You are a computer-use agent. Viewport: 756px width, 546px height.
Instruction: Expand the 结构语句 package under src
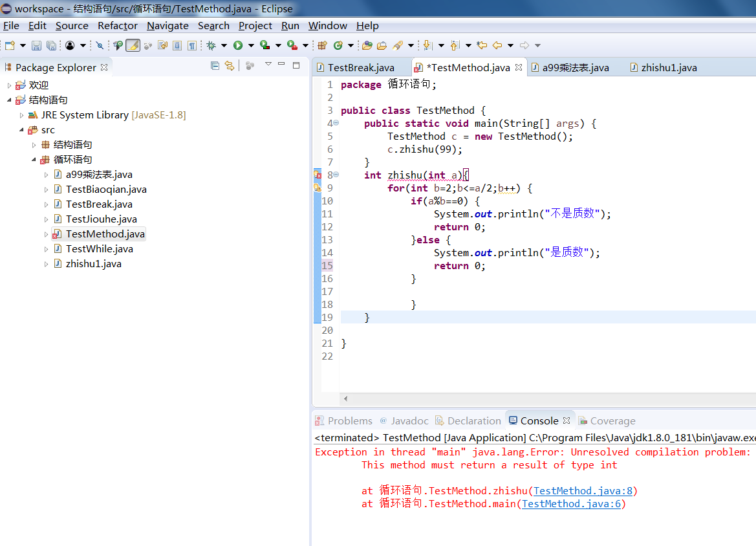(34, 145)
